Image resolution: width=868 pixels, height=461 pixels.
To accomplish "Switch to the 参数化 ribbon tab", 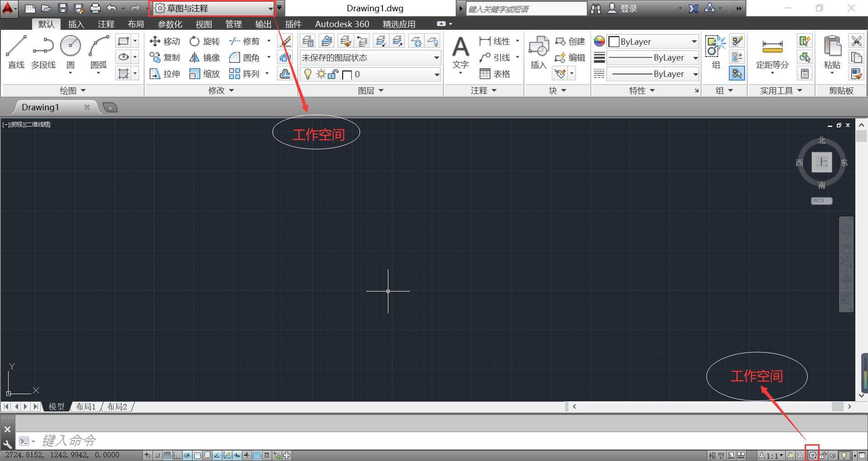I will pos(170,24).
